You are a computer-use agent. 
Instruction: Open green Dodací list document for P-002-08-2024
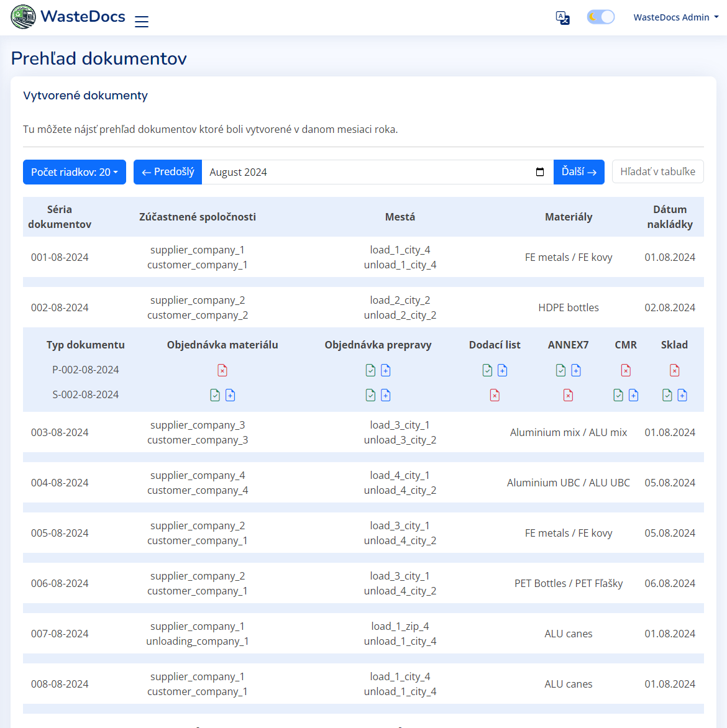[x=487, y=370]
